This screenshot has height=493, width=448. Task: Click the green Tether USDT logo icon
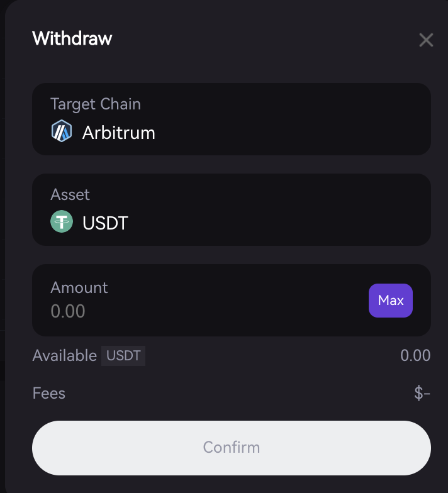coord(62,222)
